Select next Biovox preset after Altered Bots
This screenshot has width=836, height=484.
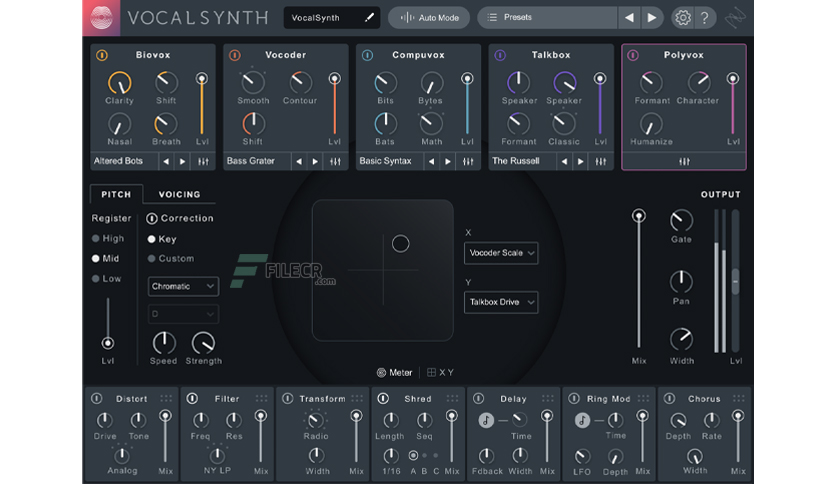pos(182,161)
